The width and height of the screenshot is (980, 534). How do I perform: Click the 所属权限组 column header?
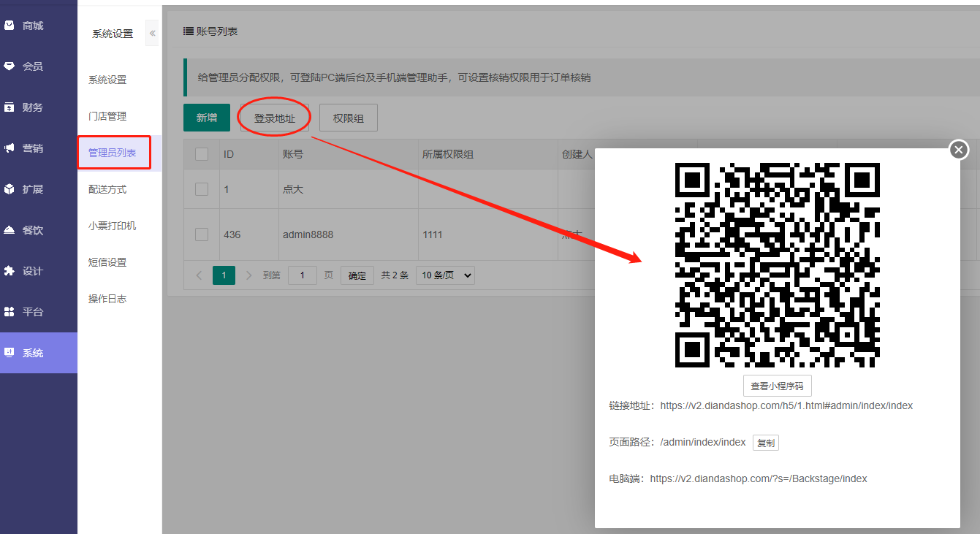[x=448, y=154]
